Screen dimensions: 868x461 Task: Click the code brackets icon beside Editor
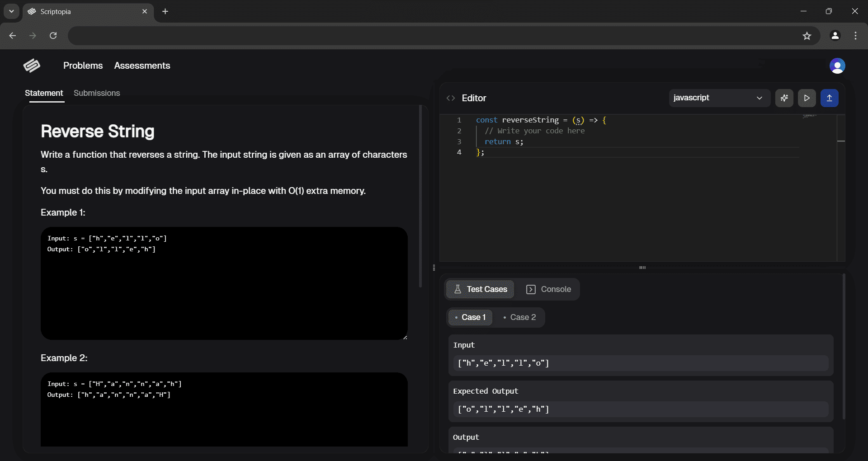450,98
